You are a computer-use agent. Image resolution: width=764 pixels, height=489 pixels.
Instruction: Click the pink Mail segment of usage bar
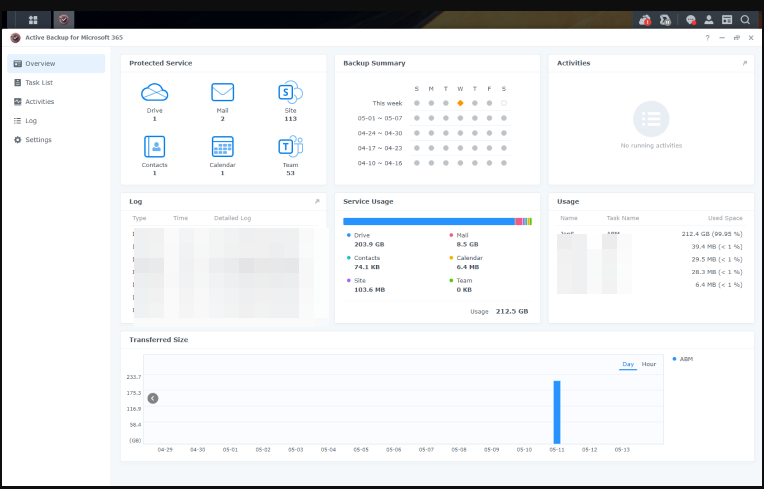[518, 222]
